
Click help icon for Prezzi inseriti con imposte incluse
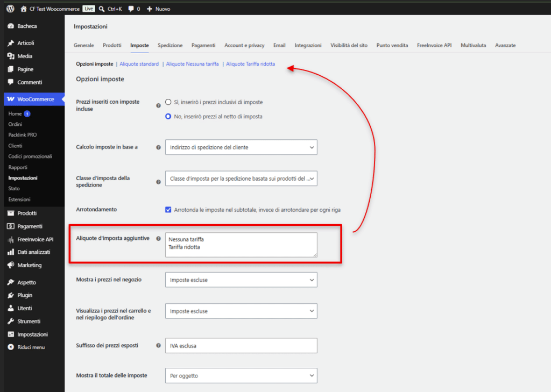coord(159,105)
